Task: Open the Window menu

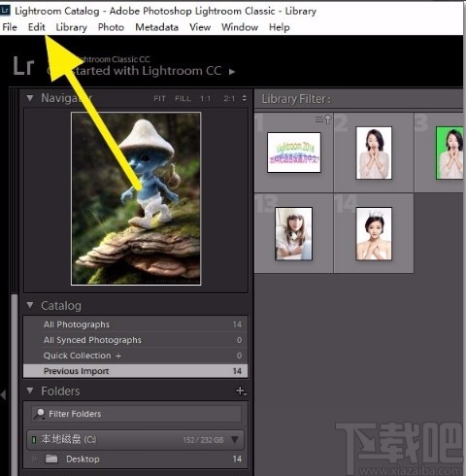Action: point(240,27)
